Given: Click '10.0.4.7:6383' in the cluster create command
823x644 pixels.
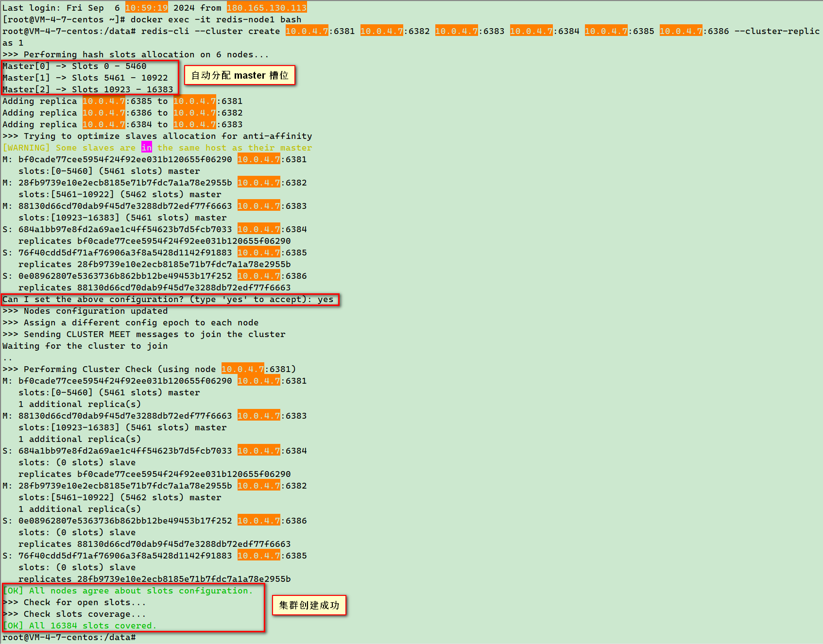Looking at the screenshot, I should (470, 31).
